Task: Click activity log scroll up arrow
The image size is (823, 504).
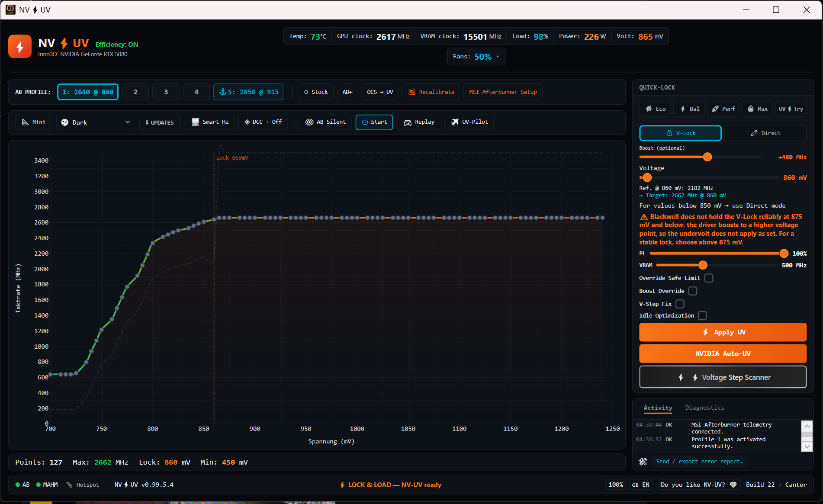Action: pyautogui.click(x=807, y=426)
